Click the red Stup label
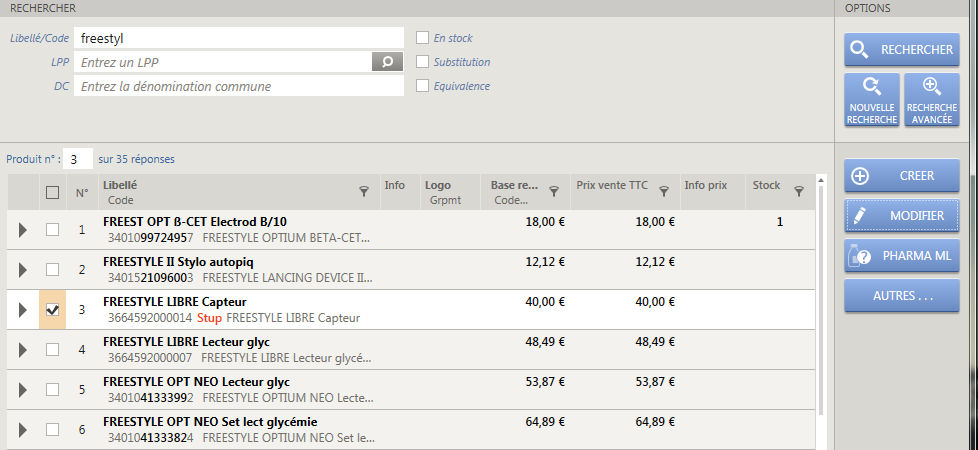 (209, 318)
